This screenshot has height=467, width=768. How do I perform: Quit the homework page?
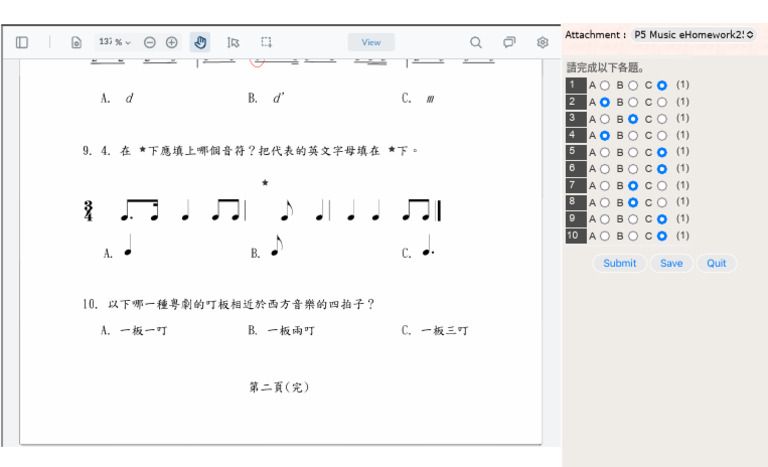tap(716, 263)
